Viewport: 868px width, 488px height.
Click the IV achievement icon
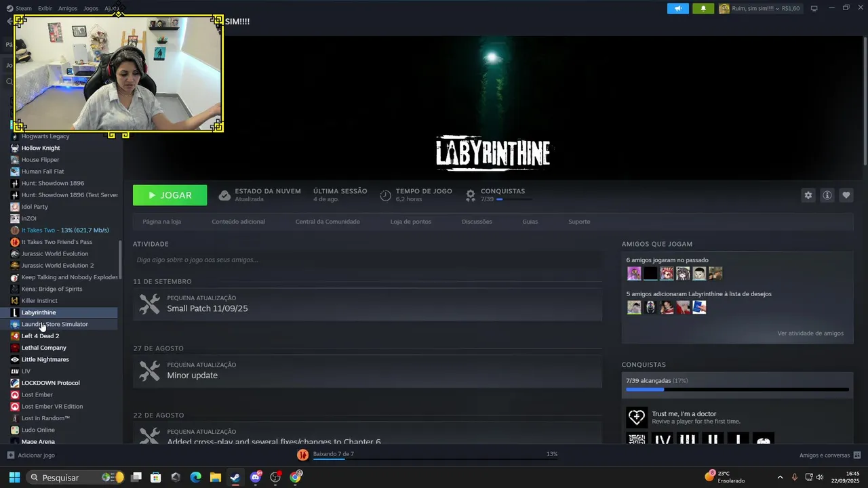point(662,439)
